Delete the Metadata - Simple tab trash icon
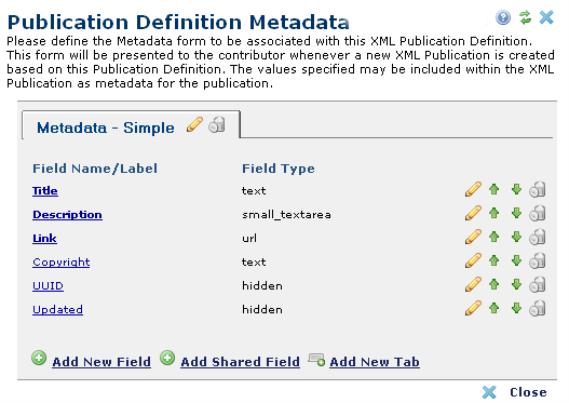This screenshot has height=403, width=569. point(217,125)
